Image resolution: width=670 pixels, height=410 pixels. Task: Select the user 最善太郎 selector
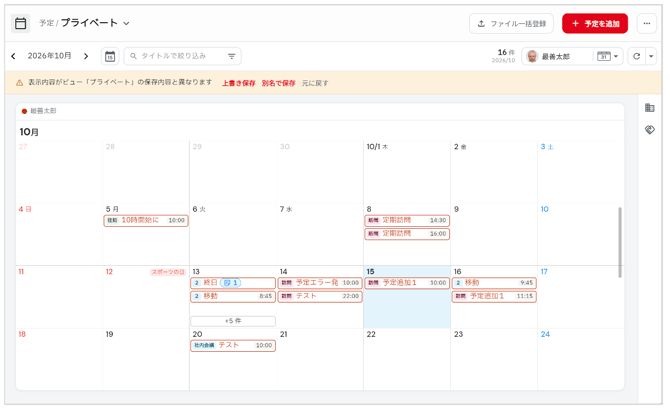click(556, 56)
